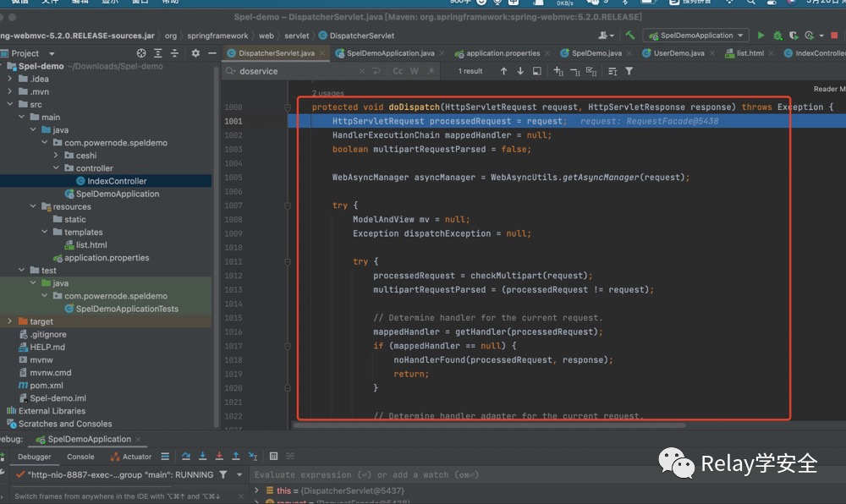Click the editor horizontal scrollbar
The height and width of the screenshot is (504, 846).
pos(489,425)
